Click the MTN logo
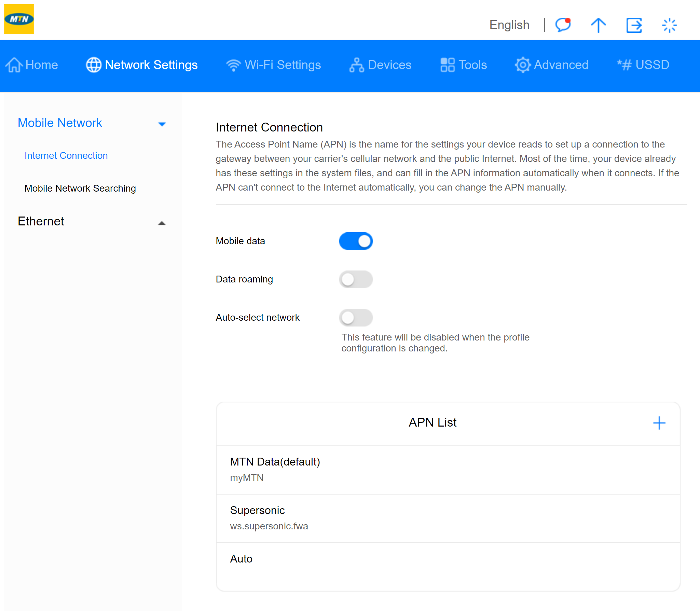The image size is (700, 611). 19,19
